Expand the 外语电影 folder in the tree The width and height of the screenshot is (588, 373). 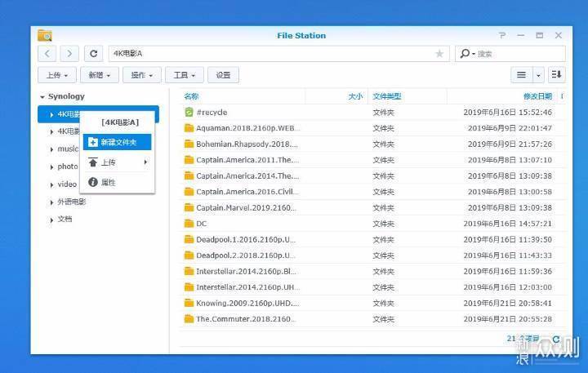51,202
